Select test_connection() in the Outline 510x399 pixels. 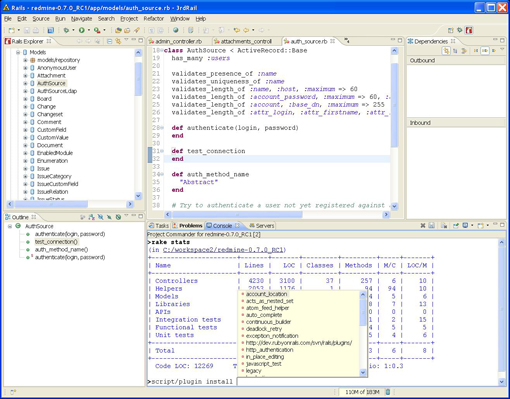click(56, 242)
